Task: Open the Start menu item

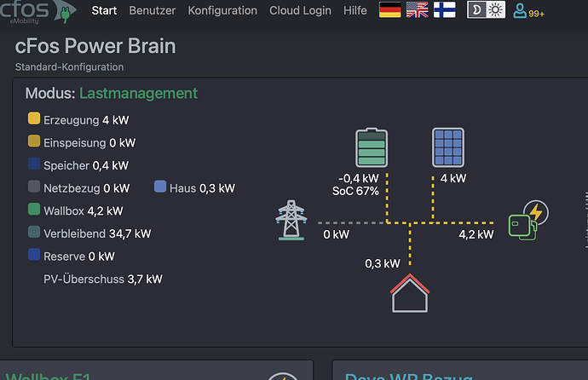Action: (x=104, y=10)
